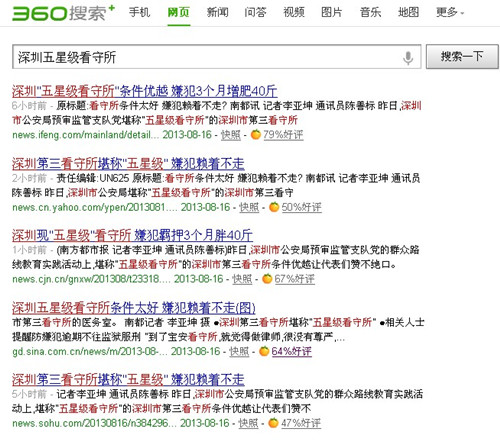Click orange rating icon beside 50%好评
The width and height of the screenshot is (500, 441).
coord(274,207)
